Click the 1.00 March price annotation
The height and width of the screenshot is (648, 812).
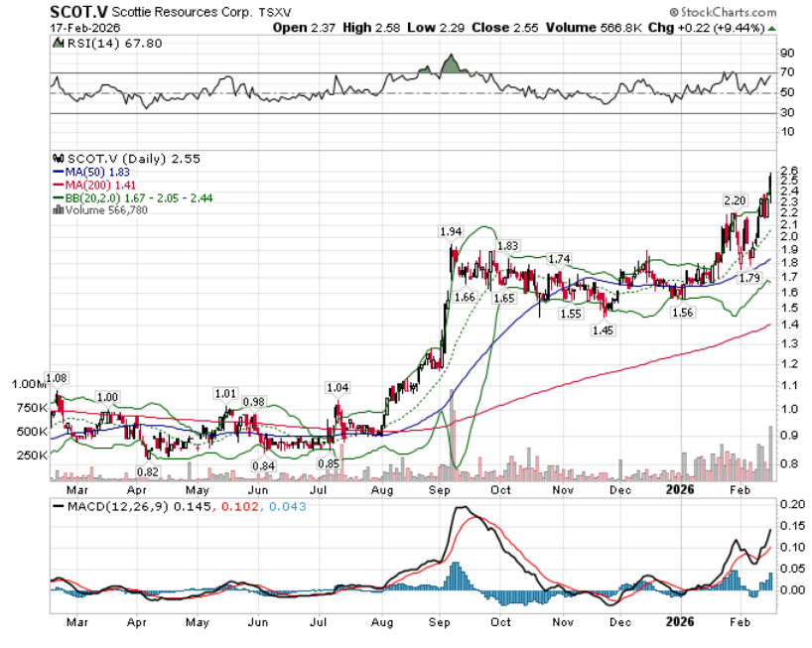coord(107,397)
